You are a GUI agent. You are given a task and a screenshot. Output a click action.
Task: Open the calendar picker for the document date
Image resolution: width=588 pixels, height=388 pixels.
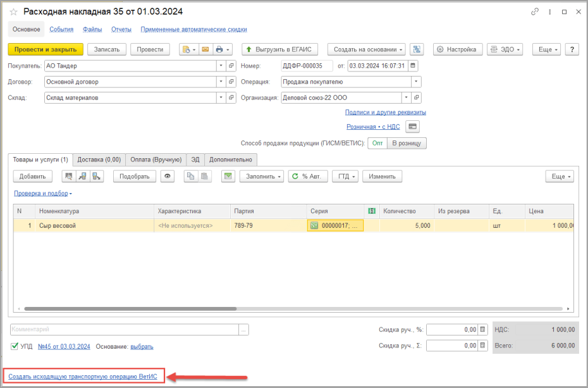point(413,66)
